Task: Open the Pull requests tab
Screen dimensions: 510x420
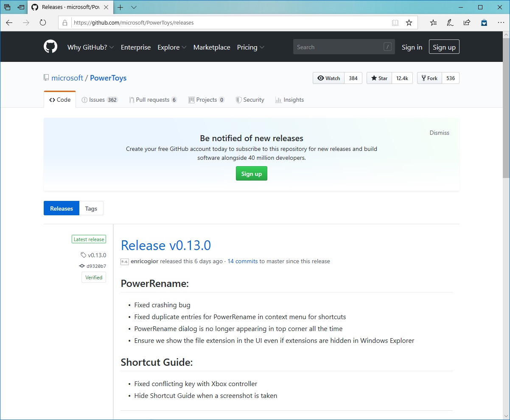Action: point(153,100)
